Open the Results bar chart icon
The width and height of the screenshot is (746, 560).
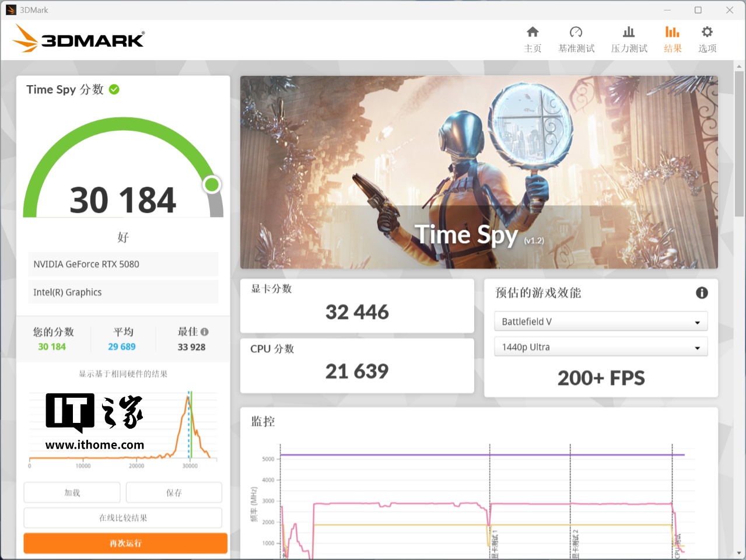[x=672, y=33]
